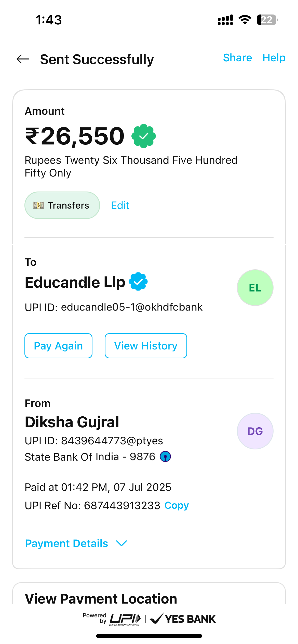298x644 pixels.
Task: Tap the EL recipient avatar
Action: 255,288
